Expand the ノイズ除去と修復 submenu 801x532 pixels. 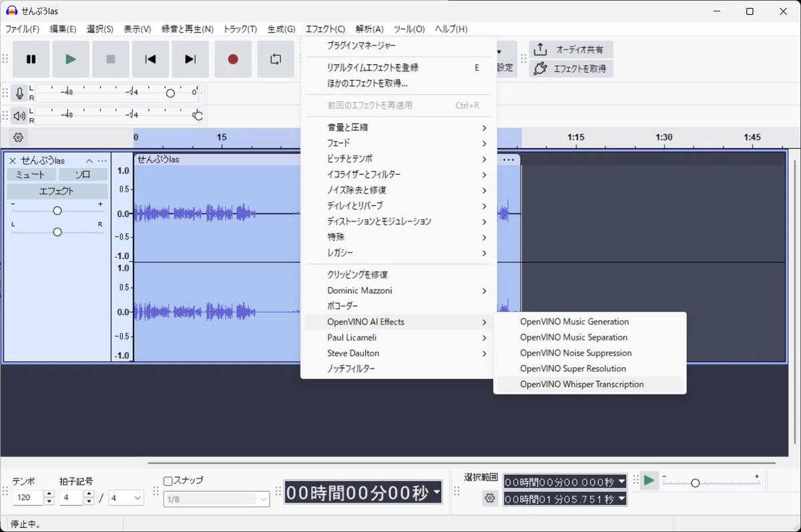point(398,190)
